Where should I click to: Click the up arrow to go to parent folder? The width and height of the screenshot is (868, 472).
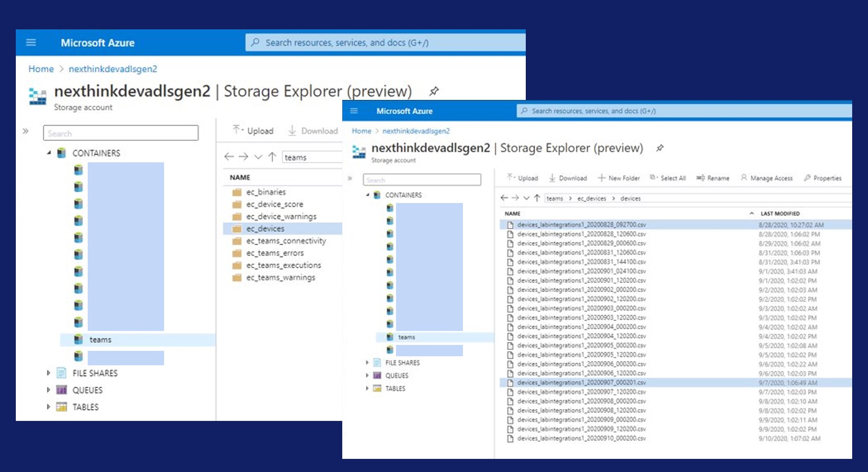click(x=537, y=198)
